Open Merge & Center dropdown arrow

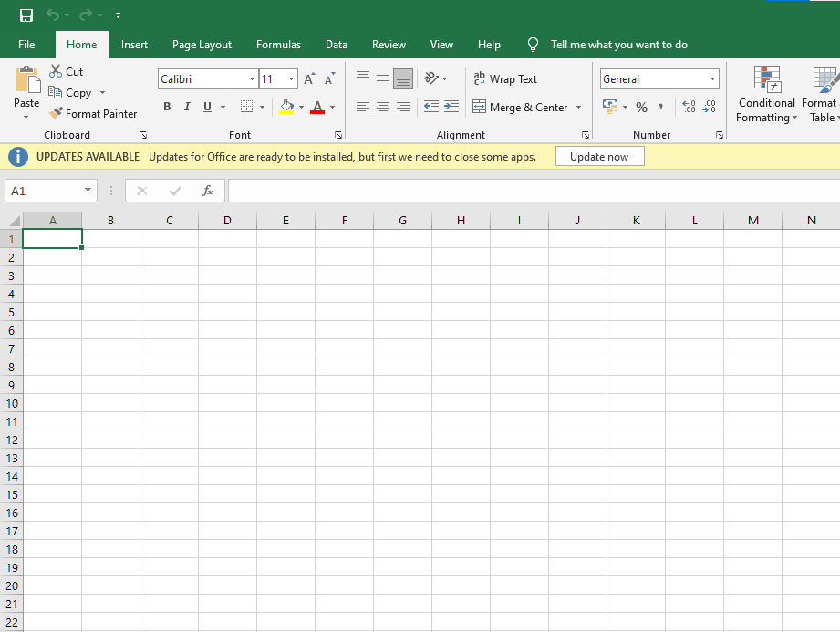[x=578, y=107]
